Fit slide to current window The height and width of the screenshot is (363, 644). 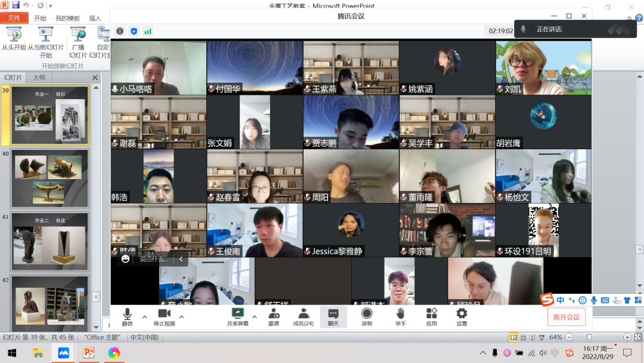pyautogui.click(x=638, y=337)
